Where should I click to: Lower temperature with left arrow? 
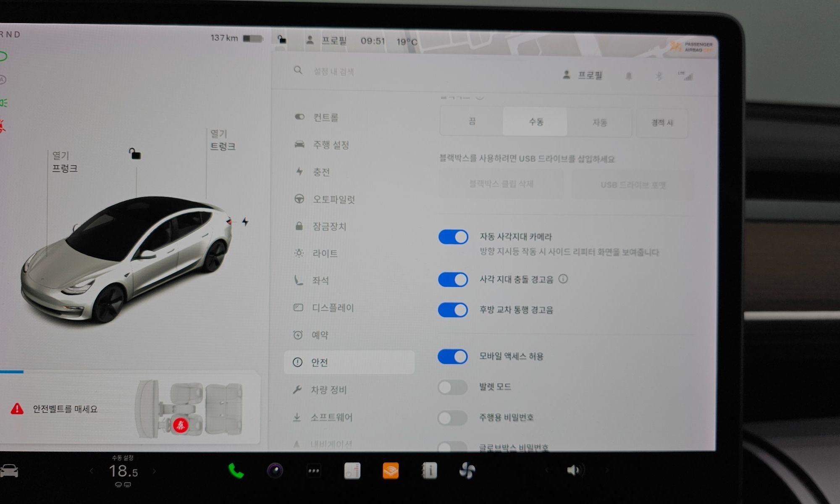[91, 471]
